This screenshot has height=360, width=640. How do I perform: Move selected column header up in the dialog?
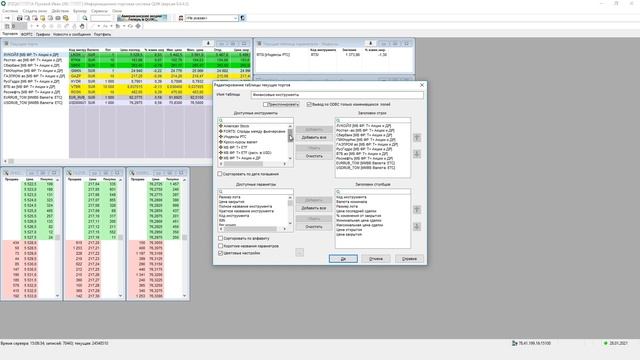click(417, 209)
